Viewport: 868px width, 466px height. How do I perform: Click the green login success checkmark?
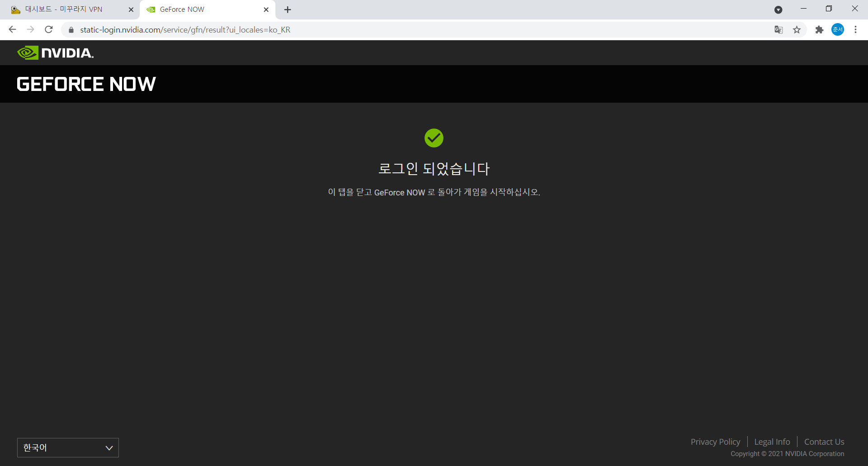point(434,138)
